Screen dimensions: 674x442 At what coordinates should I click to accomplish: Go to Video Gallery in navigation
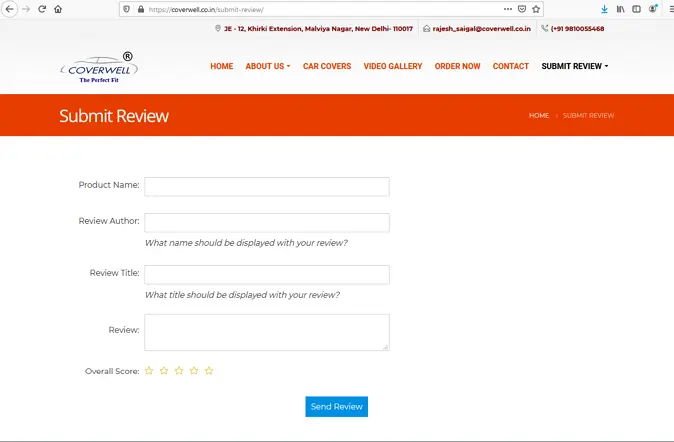tap(392, 67)
